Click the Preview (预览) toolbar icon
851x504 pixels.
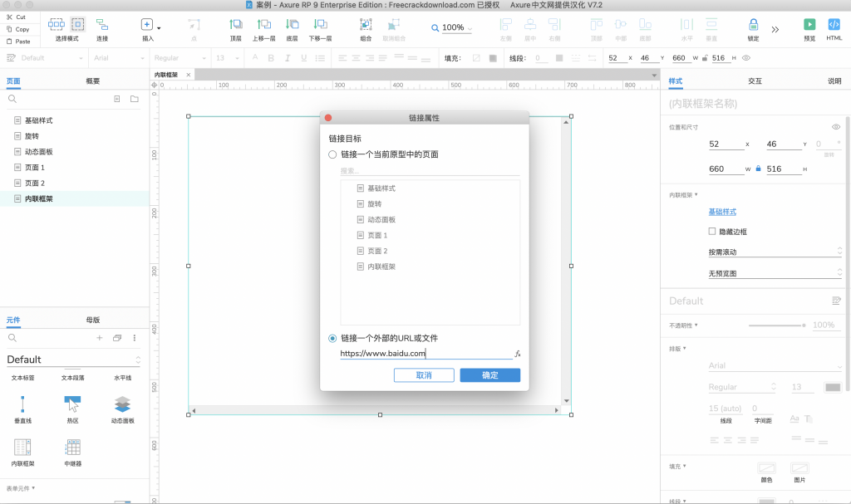click(809, 25)
